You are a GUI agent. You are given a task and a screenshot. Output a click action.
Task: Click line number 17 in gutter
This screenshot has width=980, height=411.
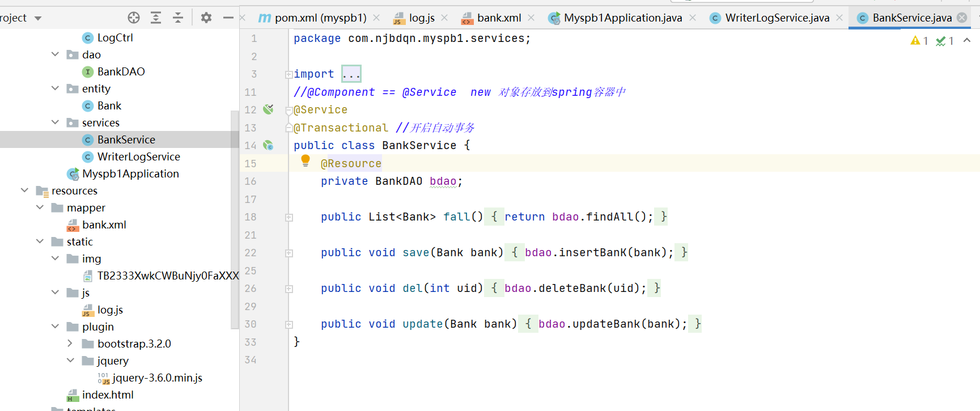pos(251,199)
